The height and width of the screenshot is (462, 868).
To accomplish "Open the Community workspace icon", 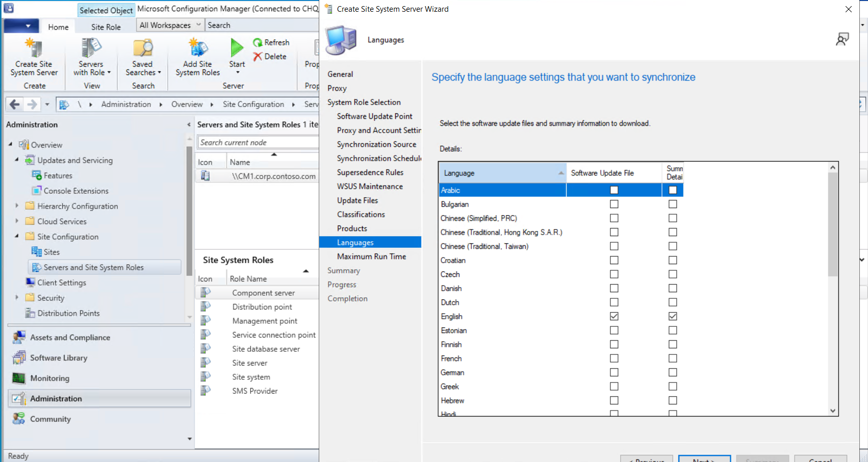I will (x=19, y=419).
